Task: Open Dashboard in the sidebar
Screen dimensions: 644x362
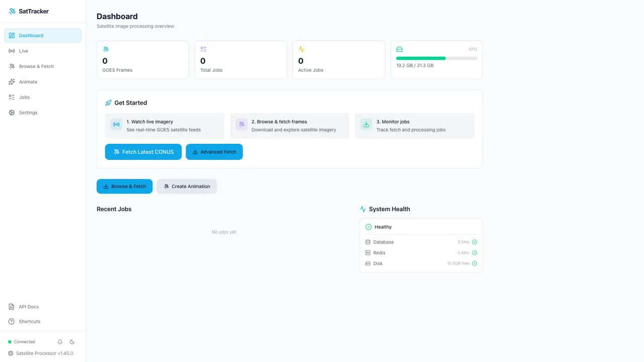Action: [43, 36]
